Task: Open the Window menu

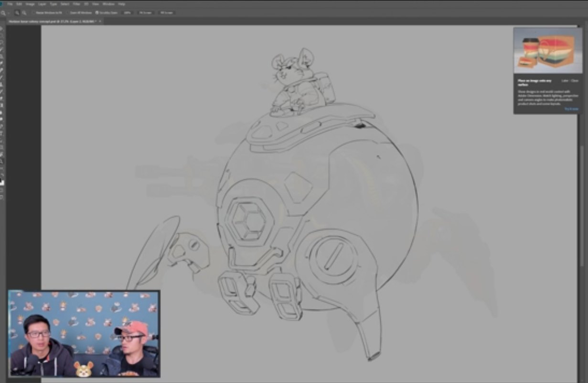Action: point(108,4)
